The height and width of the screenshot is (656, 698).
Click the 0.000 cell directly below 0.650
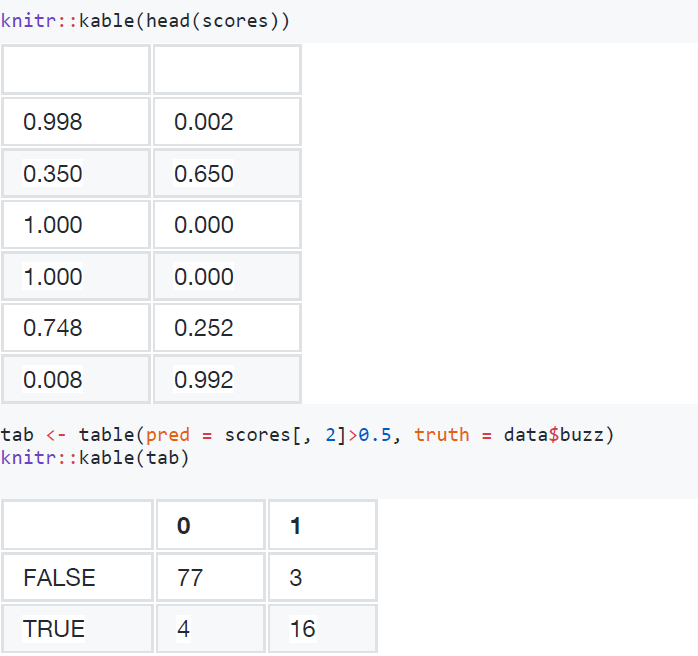[x=227, y=224]
